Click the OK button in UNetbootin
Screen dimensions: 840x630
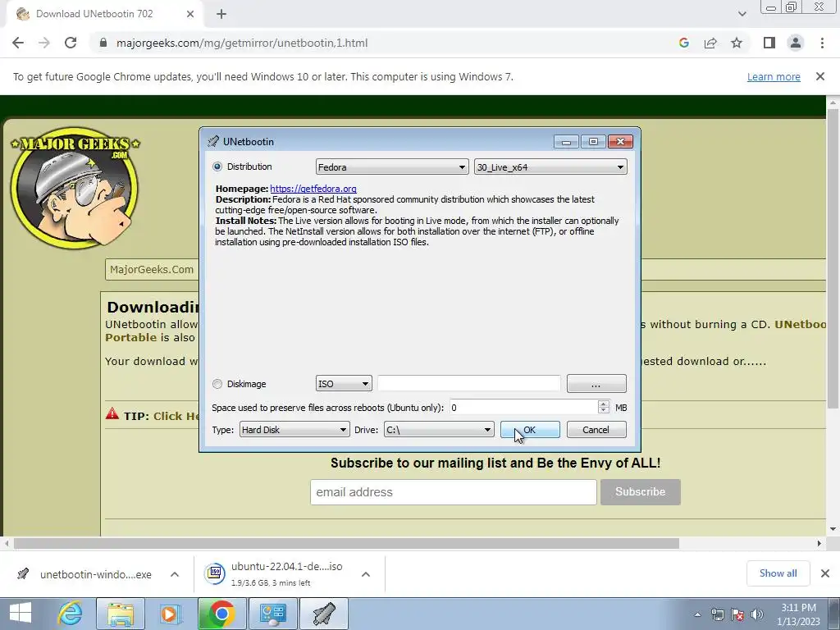coord(530,430)
